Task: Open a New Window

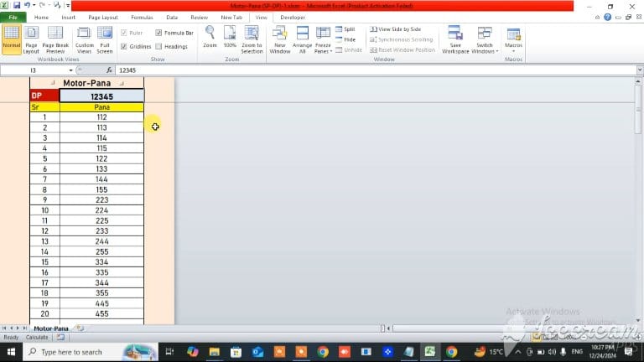Action: click(x=280, y=39)
